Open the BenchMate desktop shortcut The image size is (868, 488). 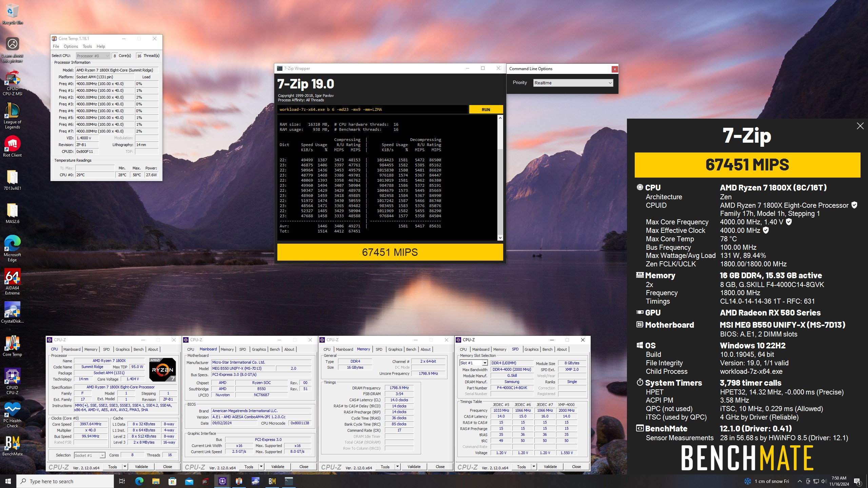point(13,446)
